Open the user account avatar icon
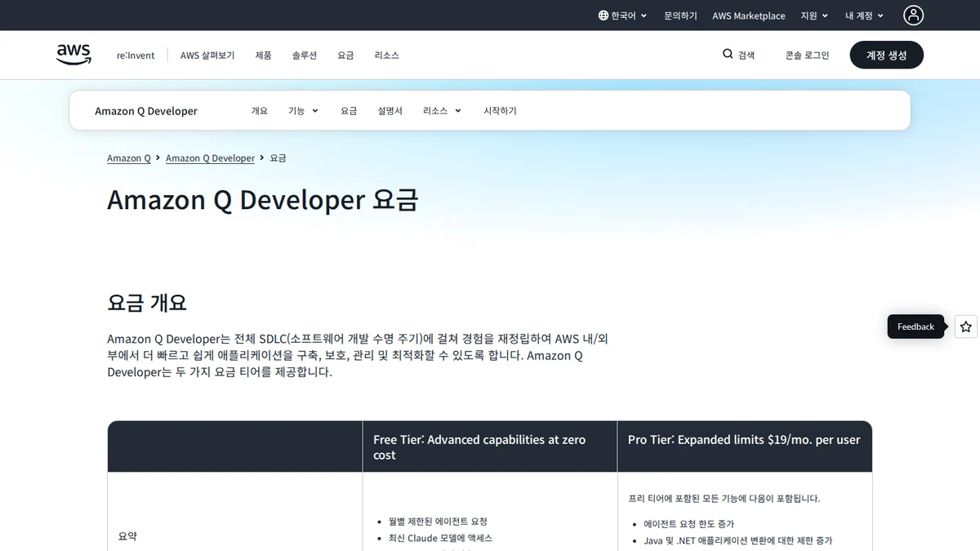Viewport: 980px width, 551px height. (913, 15)
